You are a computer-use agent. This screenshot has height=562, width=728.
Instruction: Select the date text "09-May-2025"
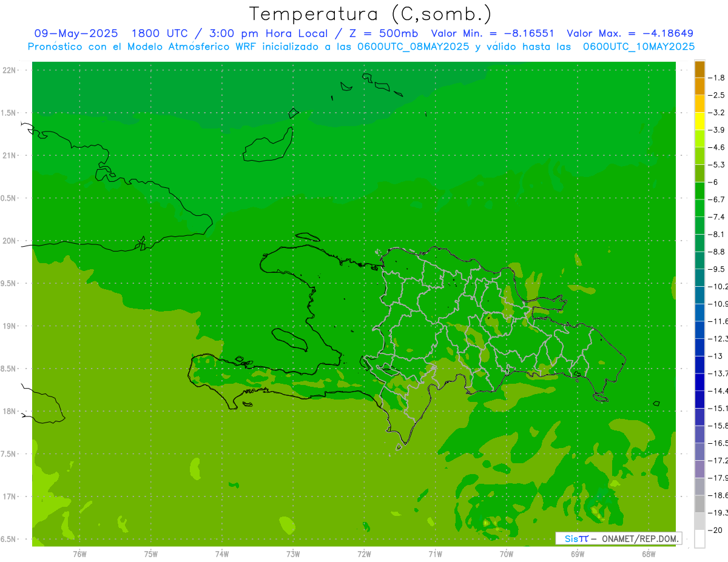[76, 33]
